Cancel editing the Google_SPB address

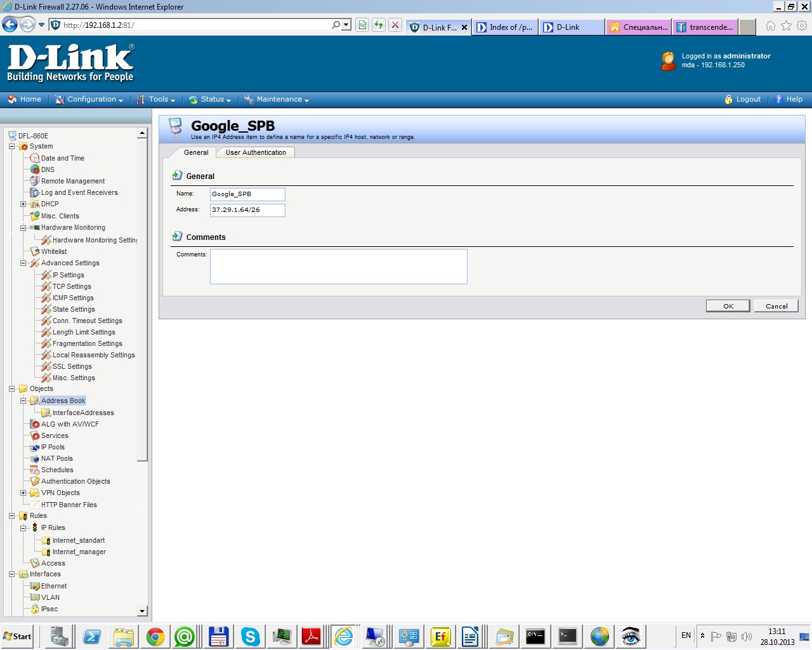tap(776, 306)
